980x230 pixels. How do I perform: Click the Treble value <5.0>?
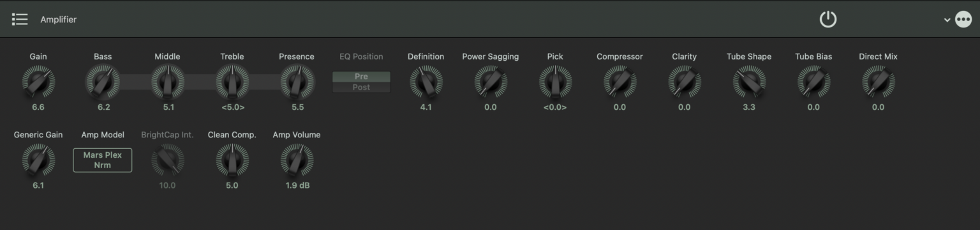[233, 107]
